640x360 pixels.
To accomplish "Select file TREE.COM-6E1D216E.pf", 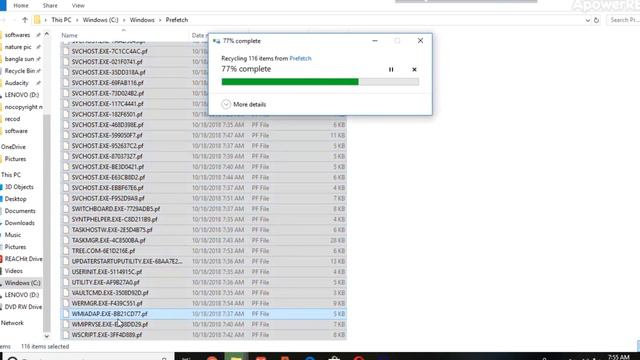I will coord(103,251).
